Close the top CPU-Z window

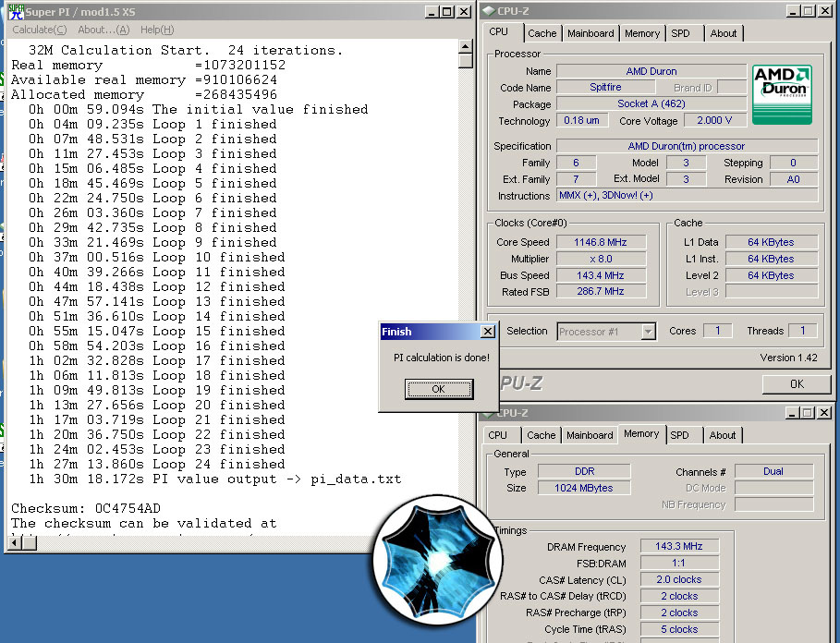[825, 11]
